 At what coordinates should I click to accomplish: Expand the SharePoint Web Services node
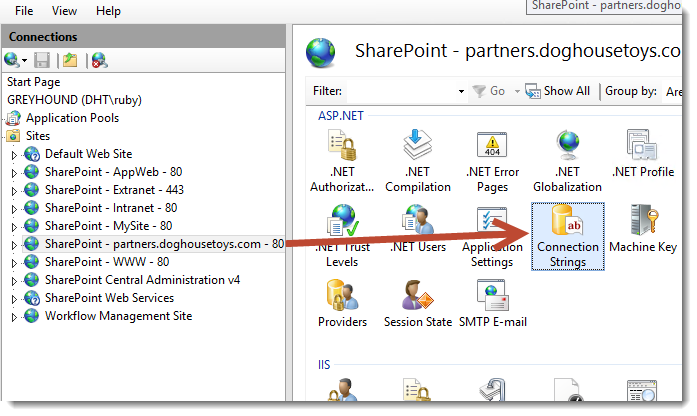[14, 299]
